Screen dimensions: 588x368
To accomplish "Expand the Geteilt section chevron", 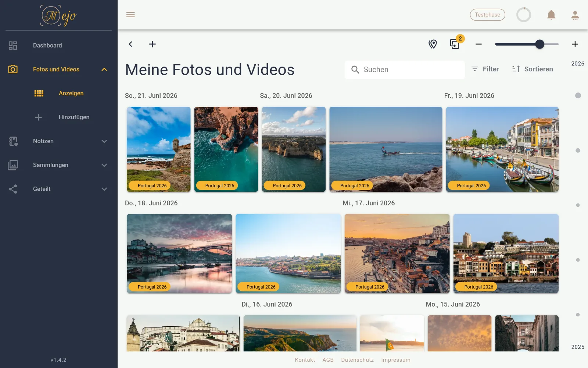I will pyautogui.click(x=104, y=189).
